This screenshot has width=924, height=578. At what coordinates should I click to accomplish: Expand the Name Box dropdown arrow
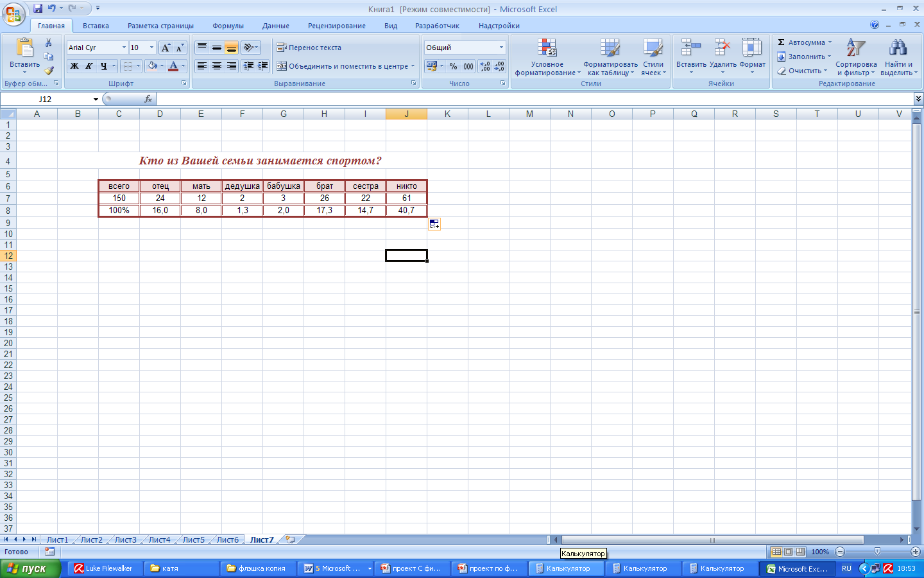click(x=96, y=99)
